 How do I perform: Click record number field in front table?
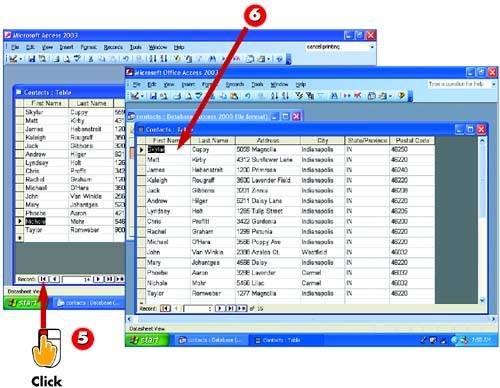(198, 308)
